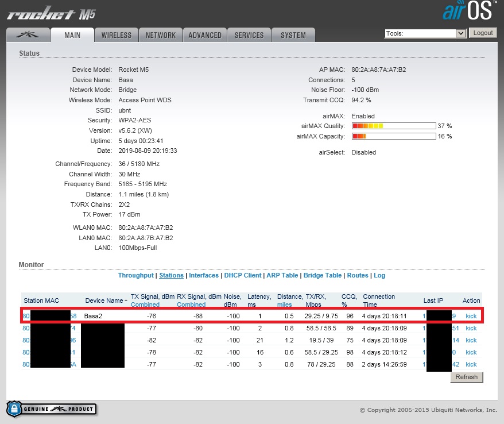Open the Ubiquiti logo tab

(x=28, y=34)
